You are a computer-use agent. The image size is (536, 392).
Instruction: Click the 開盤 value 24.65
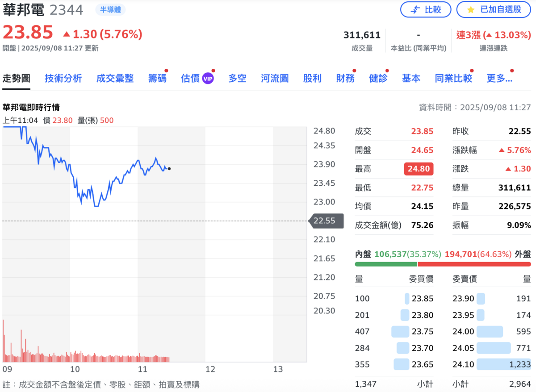[x=422, y=150]
